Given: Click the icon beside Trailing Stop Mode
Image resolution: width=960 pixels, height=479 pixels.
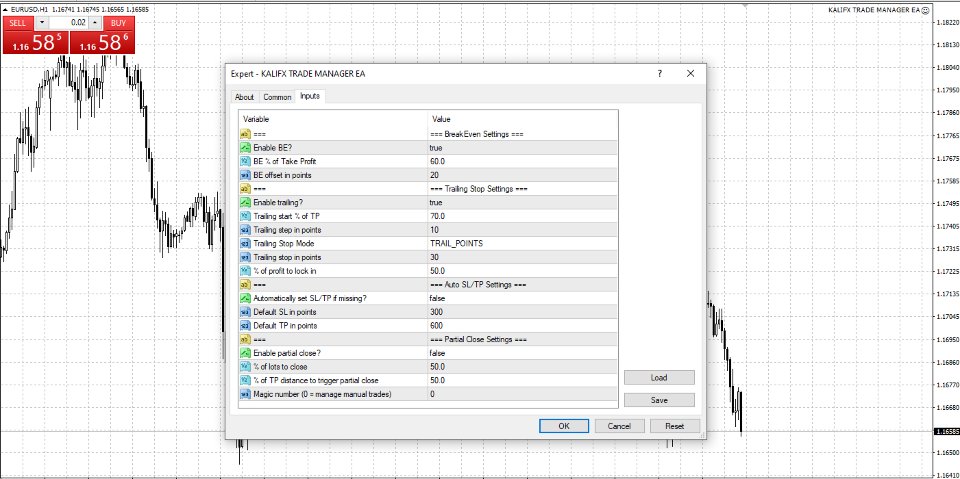Looking at the screenshot, I should (246, 243).
